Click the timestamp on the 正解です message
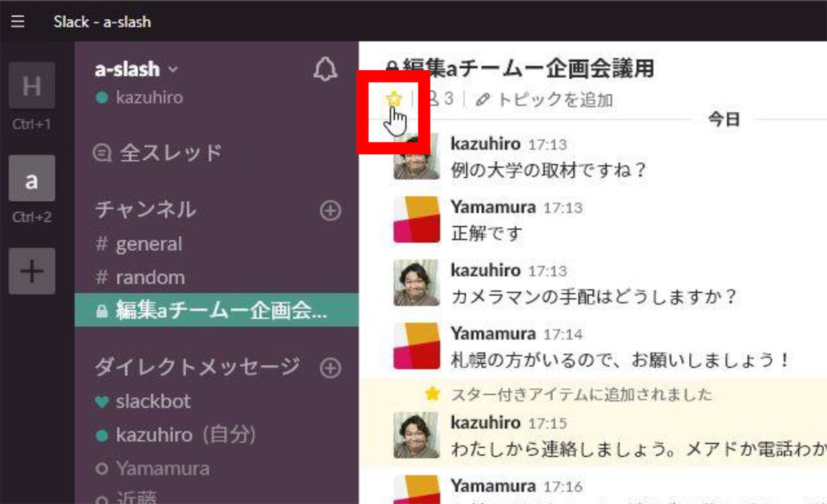 564,208
